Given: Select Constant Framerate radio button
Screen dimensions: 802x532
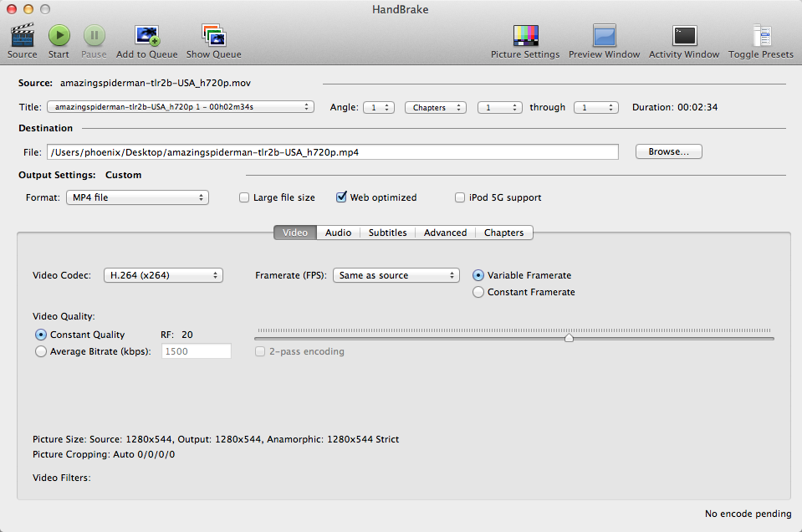Looking at the screenshot, I should 478,292.
